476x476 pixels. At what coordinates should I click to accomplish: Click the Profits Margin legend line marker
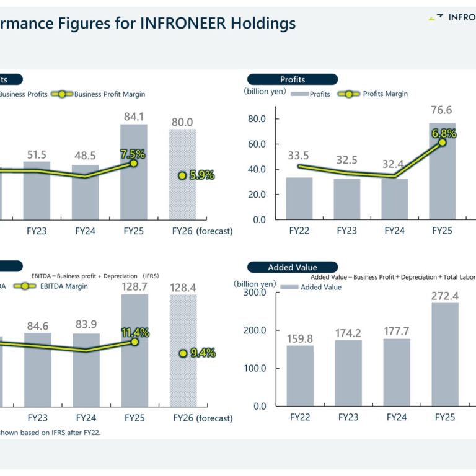click(x=349, y=94)
